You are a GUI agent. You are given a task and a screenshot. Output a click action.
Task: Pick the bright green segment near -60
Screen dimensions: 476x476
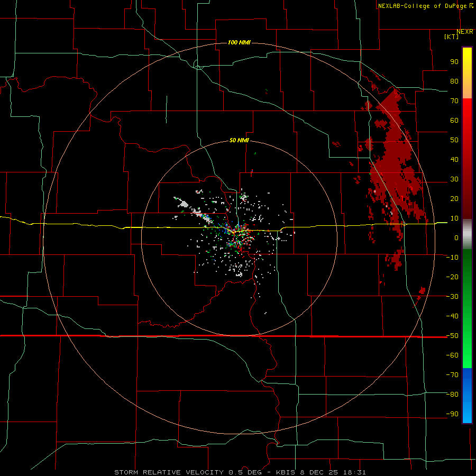pos(467,355)
